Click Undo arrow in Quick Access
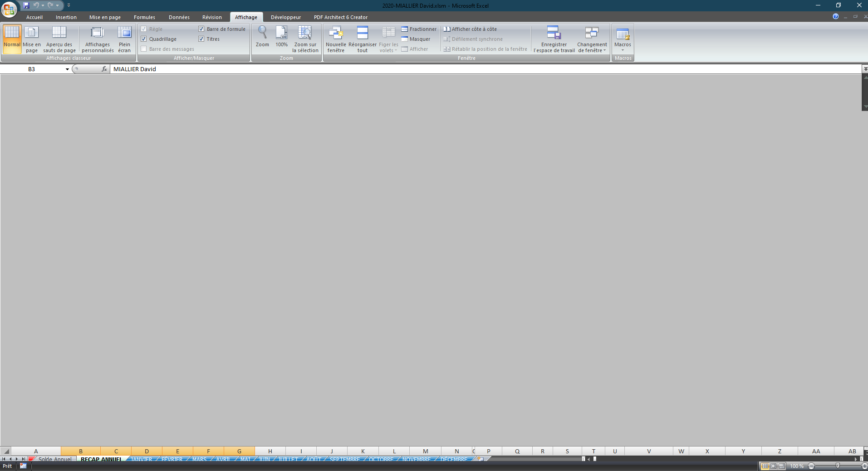This screenshot has width=868, height=471. [36, 5]
